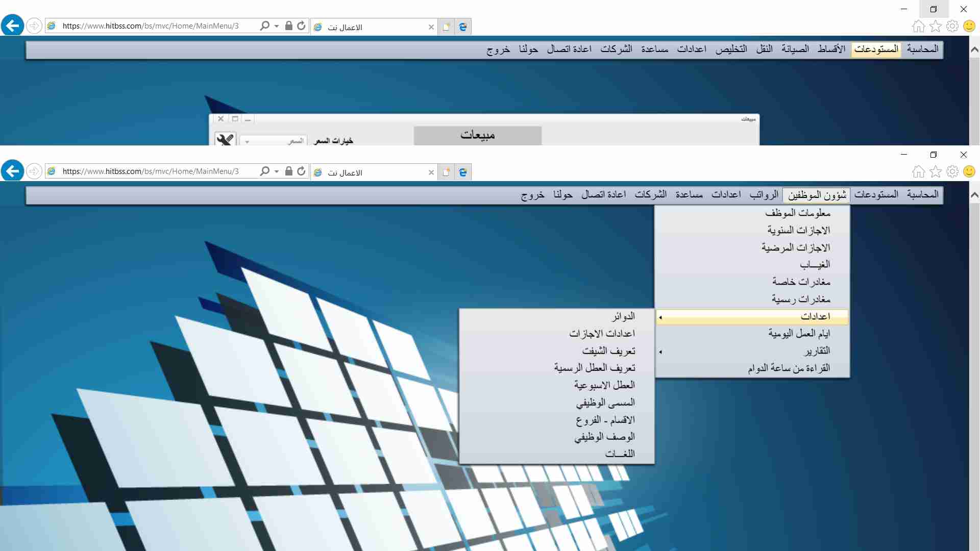Click smiley feedback icon in lower browser
Screen dimensions: 980x551
point(969,171)
